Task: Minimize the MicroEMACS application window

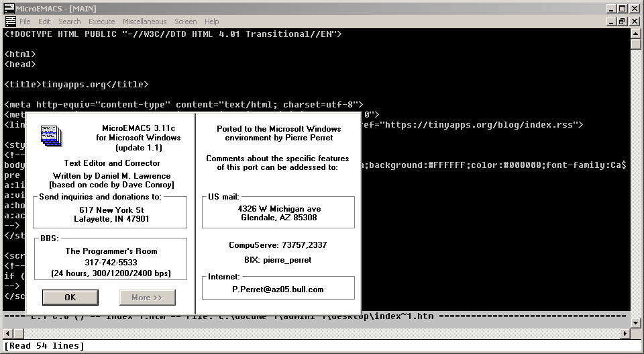Action: [611, 8]
